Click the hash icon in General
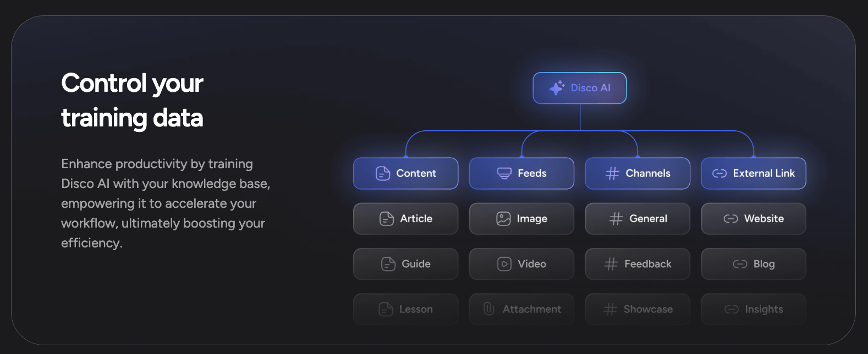This screenshot has height=354, width=868. pos(616,219)
